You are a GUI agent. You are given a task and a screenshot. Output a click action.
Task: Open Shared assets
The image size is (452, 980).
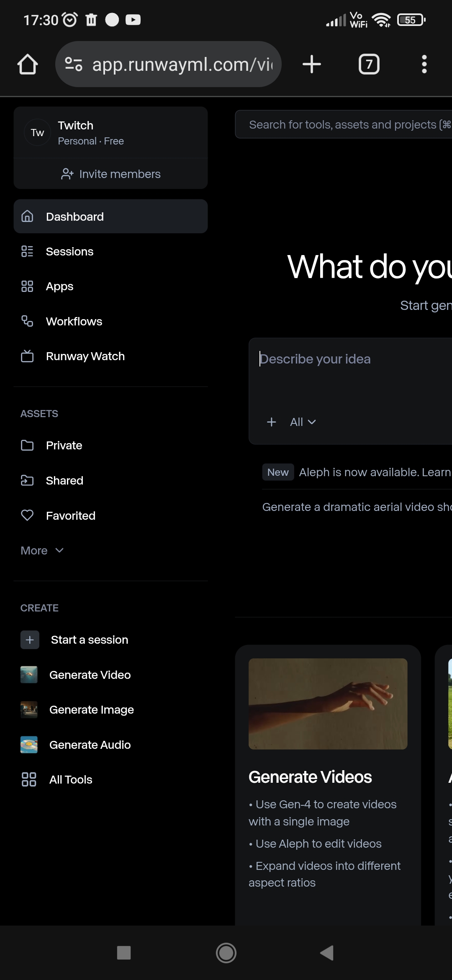[110, 480]
